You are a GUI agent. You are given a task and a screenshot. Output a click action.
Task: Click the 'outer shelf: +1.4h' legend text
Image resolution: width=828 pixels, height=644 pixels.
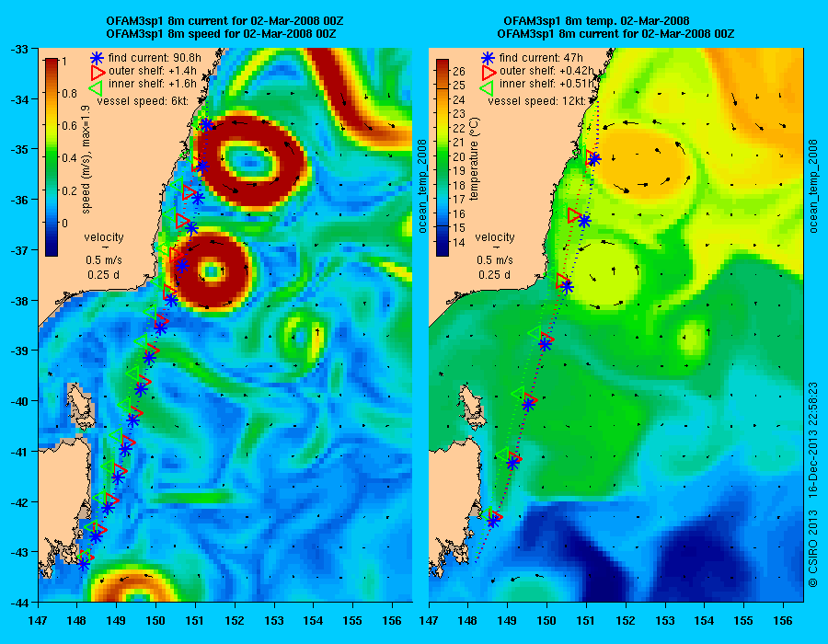tap(153, 71)
